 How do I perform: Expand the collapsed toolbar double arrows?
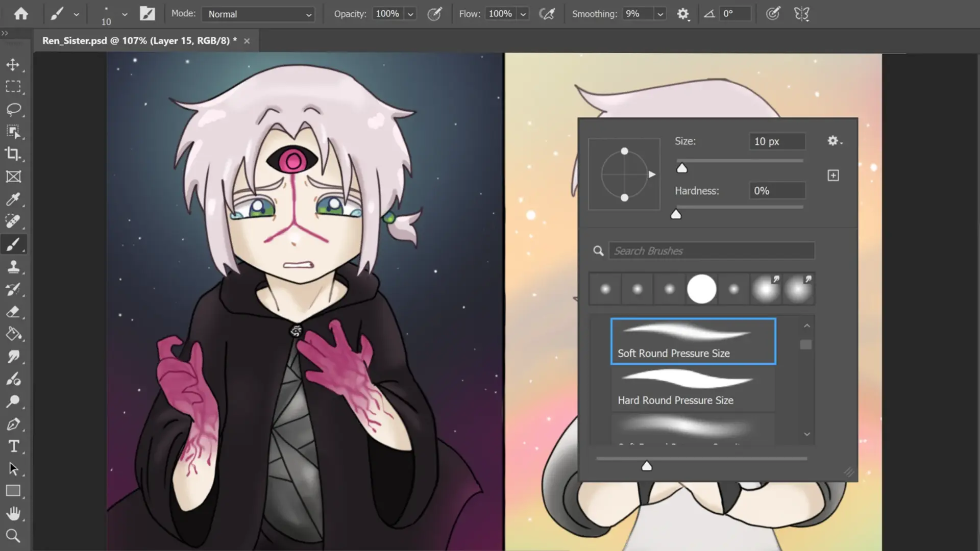pyautogui.click(x=5, y=33)
